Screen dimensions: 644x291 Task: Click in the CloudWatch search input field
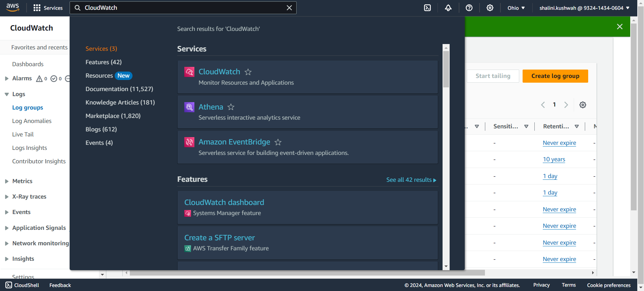183,8
